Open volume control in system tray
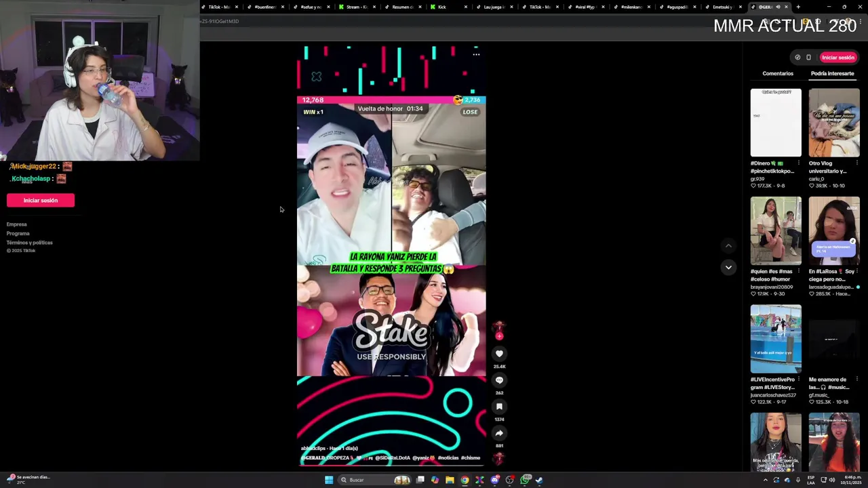The width and height of the screenshot is (868, 488). [832, 480]
